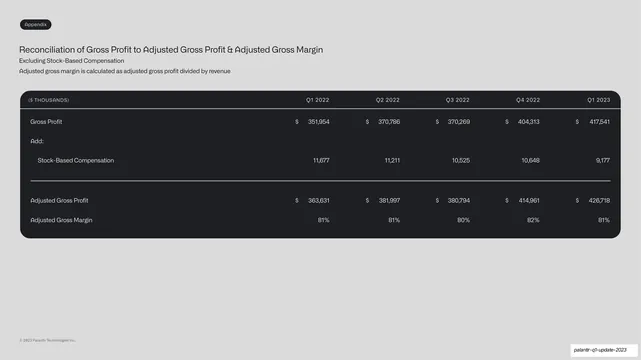
Task: Click the 81% margin under Q1 2023
Action: coord(604,220)
